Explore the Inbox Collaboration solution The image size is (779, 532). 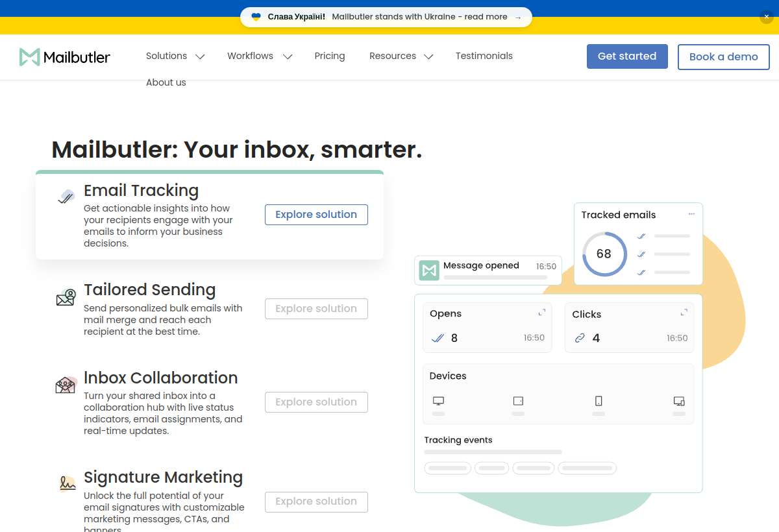point(316,402)
